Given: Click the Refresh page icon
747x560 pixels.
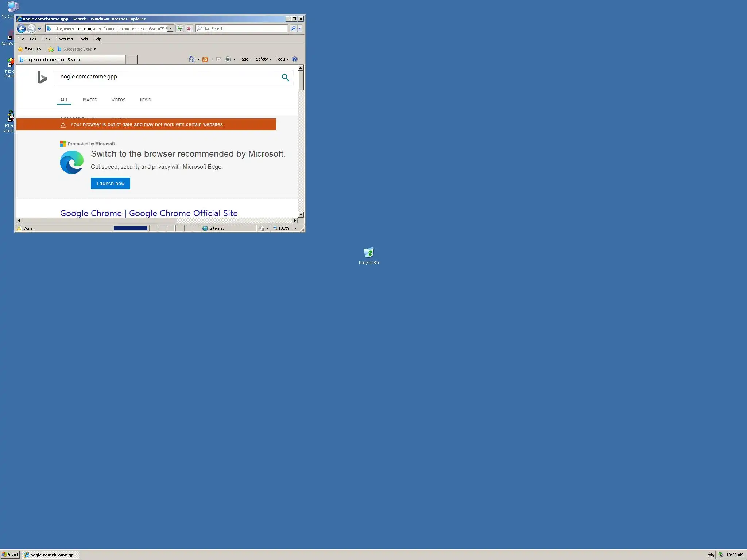Looking at the screenshot, I should point(179,28).
